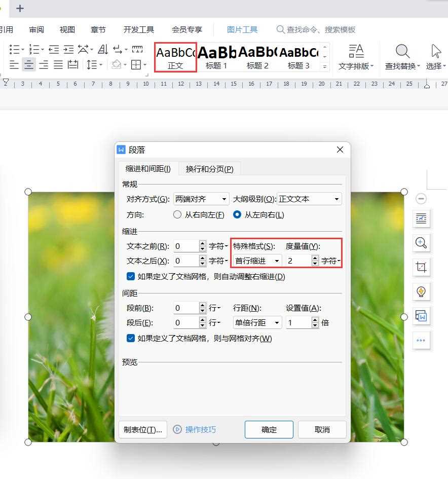This screenshot has width=448, height=479.
Task: Apply the Normal (正文) style
Action: tap(175, 57)
